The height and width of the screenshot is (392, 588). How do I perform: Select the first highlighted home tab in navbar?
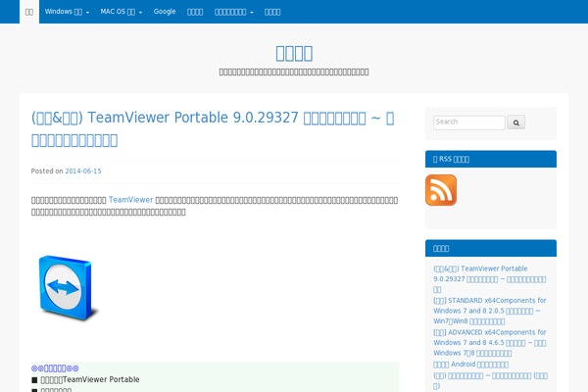(29, 12)
